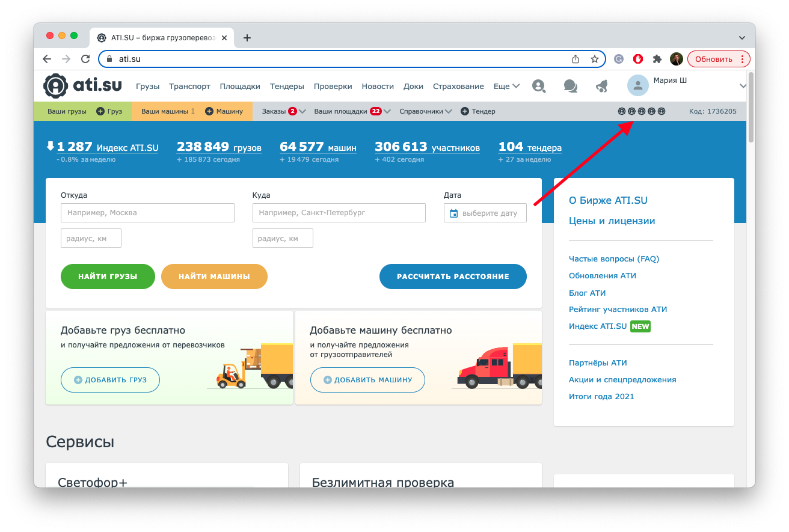
Task: Open the Транспорт menu item
Action: coord(189,87)
